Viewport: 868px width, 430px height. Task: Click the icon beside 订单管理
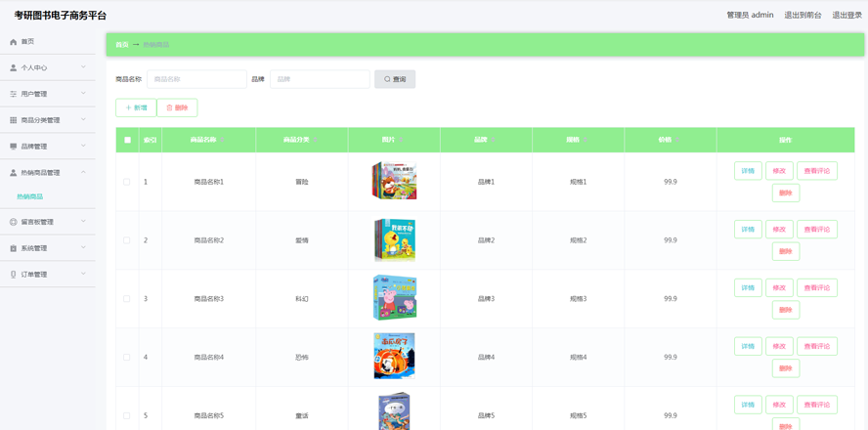tap(14, 275)
